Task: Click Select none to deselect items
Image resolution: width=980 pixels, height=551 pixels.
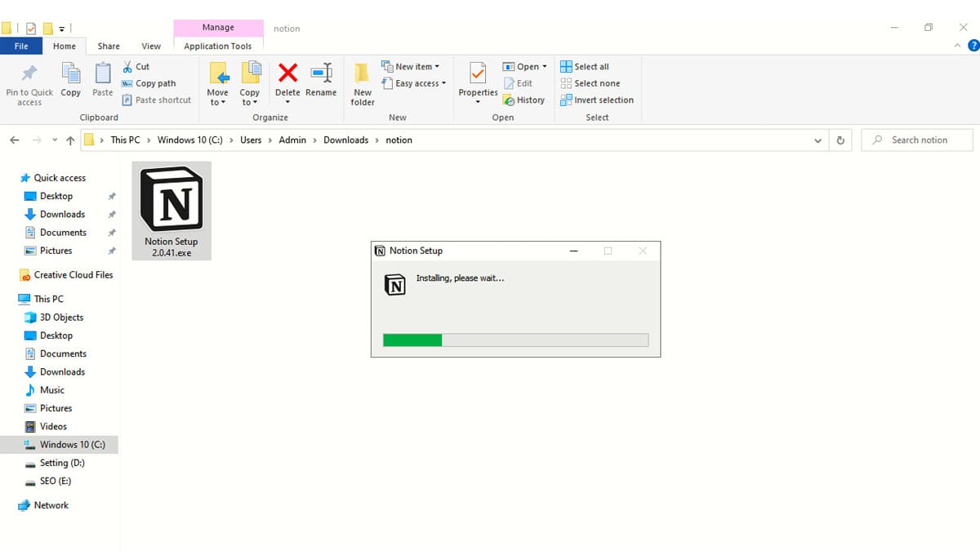Action: 590,82
